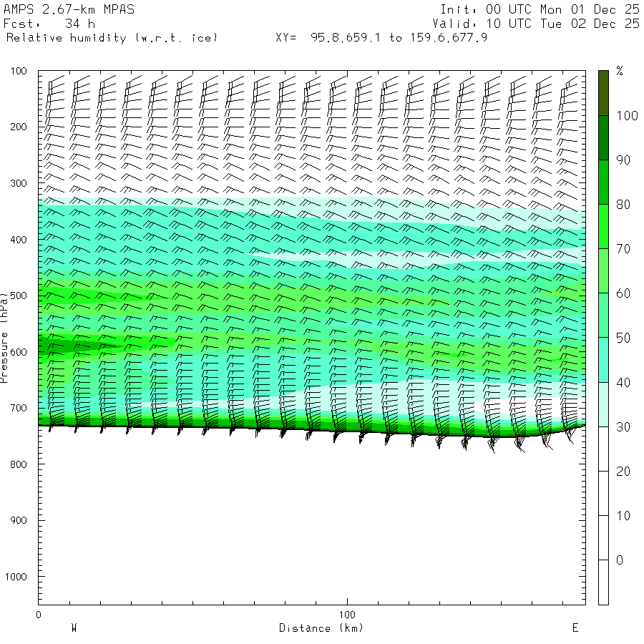Select the "Valid: 10 UTC Tue 02 Dec 25" text

(x=540, y=24)
